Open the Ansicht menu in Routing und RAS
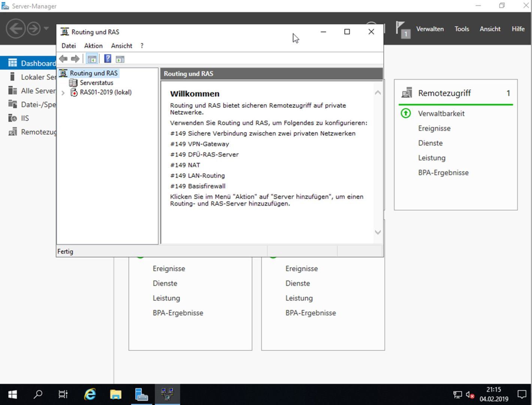Image resolution: width=532 pixels, height=405 pixels. [121, 46]
